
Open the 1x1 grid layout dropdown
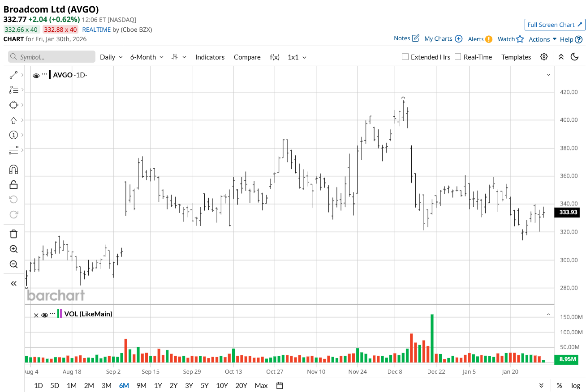click(297, 57)
